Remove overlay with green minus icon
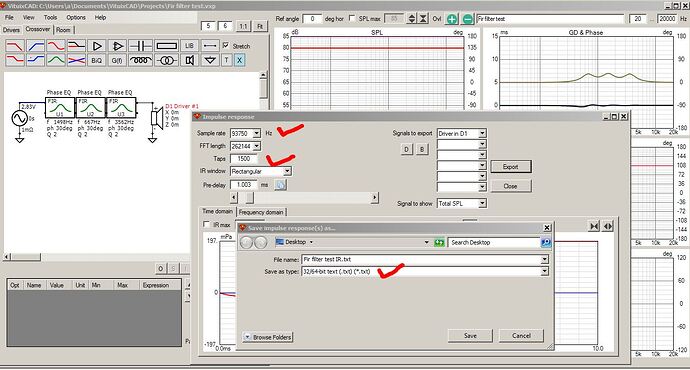Viewport: 690px width, 370px height. 467,19
